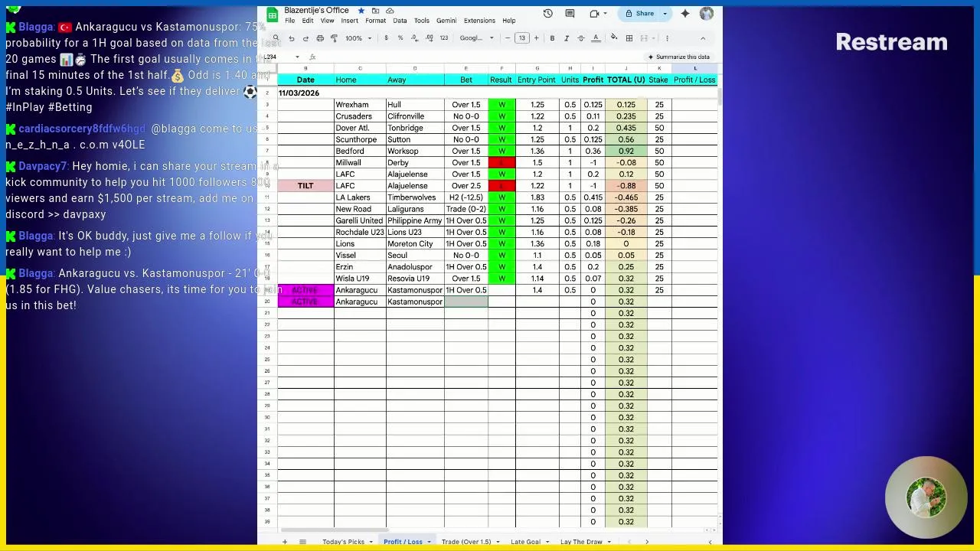Star the Blazentije's Office document
The width and height of the screenshot is (980, 551).
[x=361, y=11]
